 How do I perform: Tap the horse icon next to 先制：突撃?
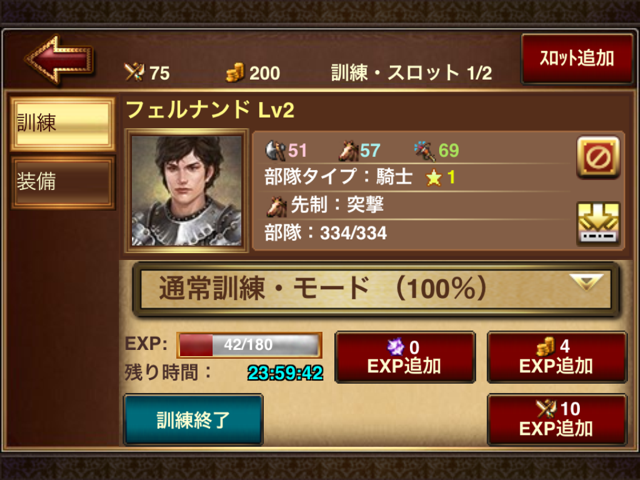(276, 206)
